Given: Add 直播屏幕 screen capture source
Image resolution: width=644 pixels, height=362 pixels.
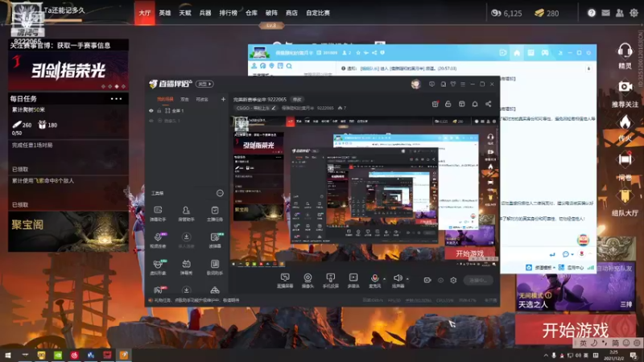Looking at the screenshot, I should [x=285, y=281].
